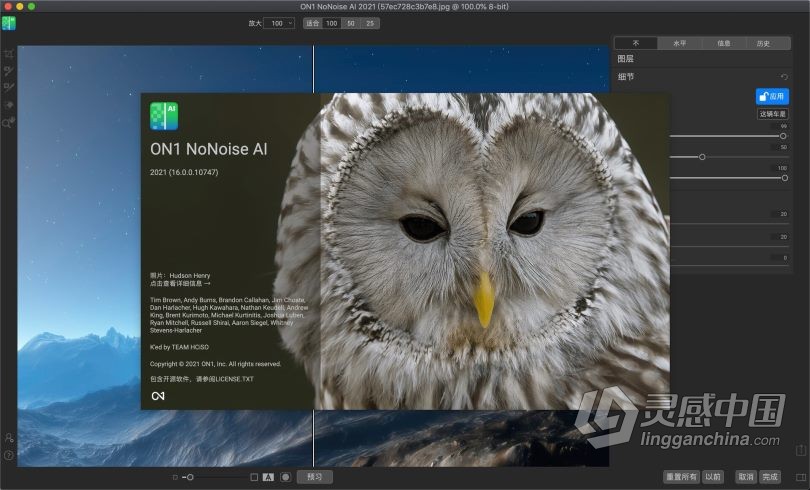Open the 放大 zoom percentage dropdown
Image resolution: width=810 pixels, height=490 pixels.
[x=279, y=23]
